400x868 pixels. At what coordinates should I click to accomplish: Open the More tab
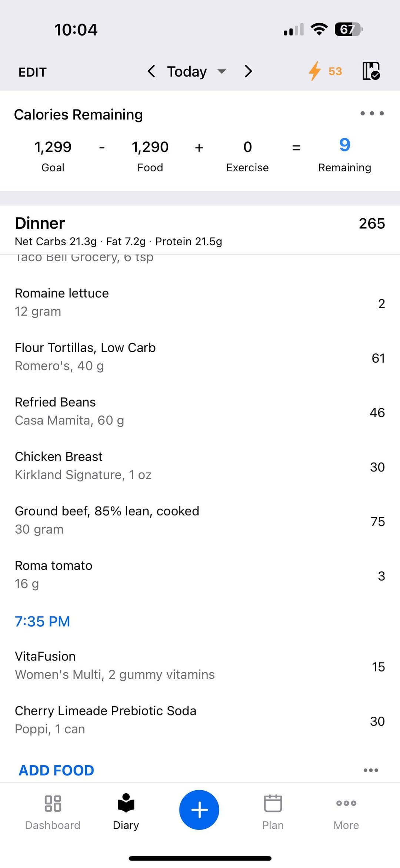pos(346,812)
